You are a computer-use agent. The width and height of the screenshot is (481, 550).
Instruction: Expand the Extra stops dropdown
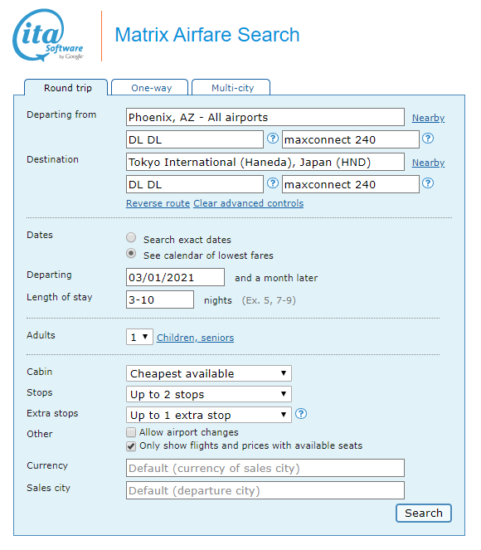(x=209, y=415)
